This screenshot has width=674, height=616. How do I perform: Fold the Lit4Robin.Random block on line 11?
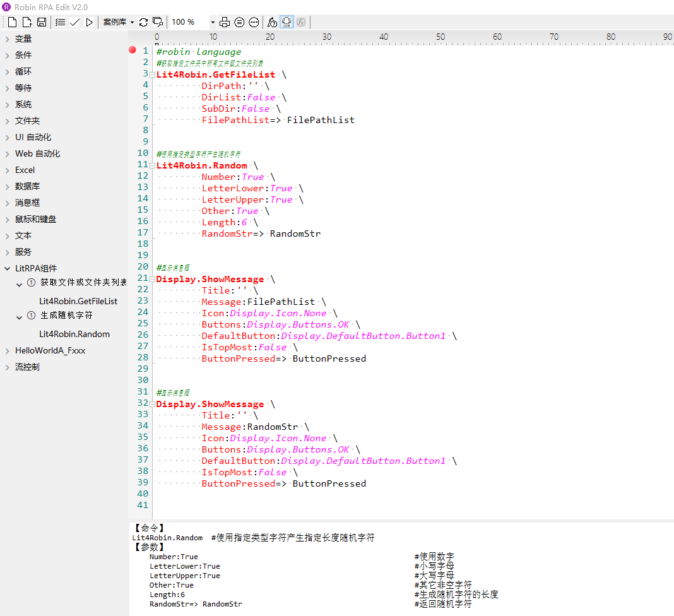click(x=152, y=165)
